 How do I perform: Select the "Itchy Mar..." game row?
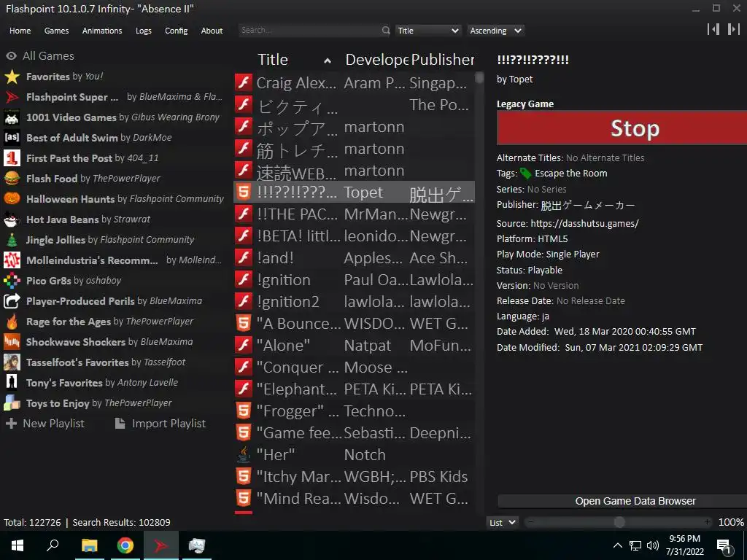(354, 477)
